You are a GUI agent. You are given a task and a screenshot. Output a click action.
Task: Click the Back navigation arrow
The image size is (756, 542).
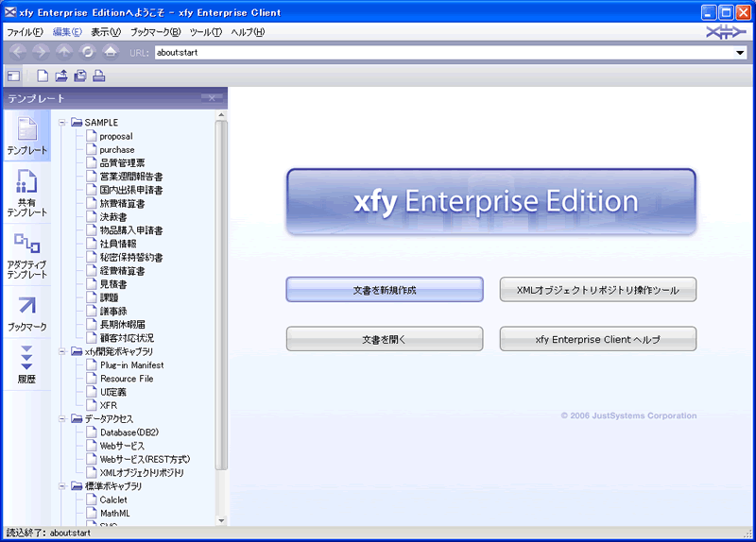point(18,52)
